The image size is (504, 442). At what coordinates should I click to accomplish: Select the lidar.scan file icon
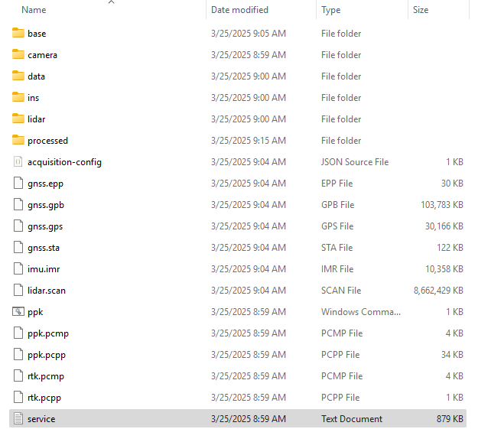(18, 291)
